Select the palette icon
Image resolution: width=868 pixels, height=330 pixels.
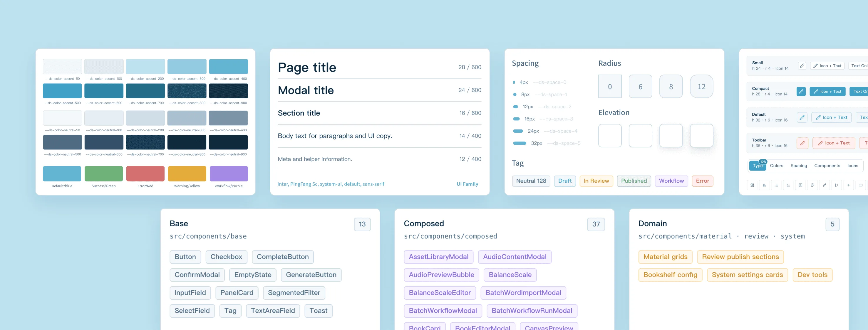pyautogui.click(x=812, y=185)
